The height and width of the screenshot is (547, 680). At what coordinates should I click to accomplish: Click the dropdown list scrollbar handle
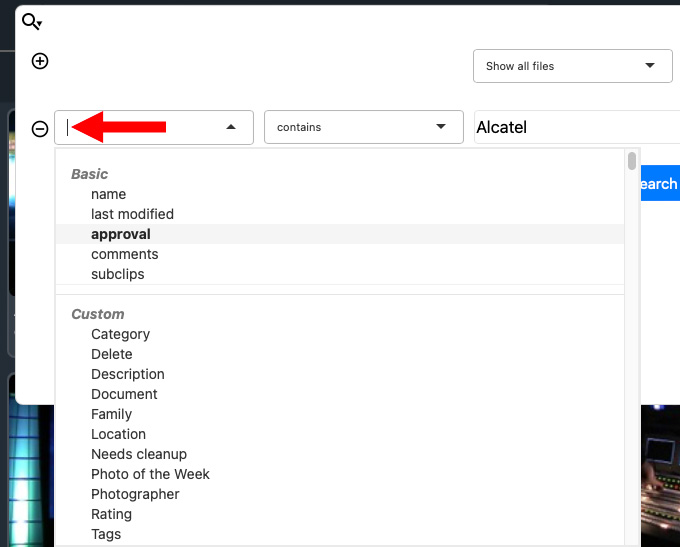[x=632, y=161]
